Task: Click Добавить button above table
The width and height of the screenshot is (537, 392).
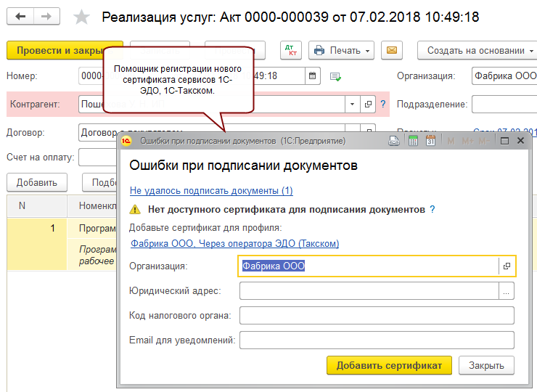Action: (x=37, y=182)
